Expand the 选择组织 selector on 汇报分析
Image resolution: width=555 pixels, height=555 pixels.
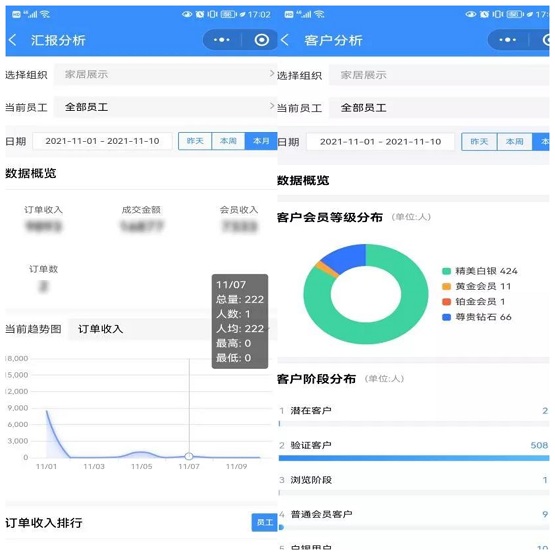point(165,74)
